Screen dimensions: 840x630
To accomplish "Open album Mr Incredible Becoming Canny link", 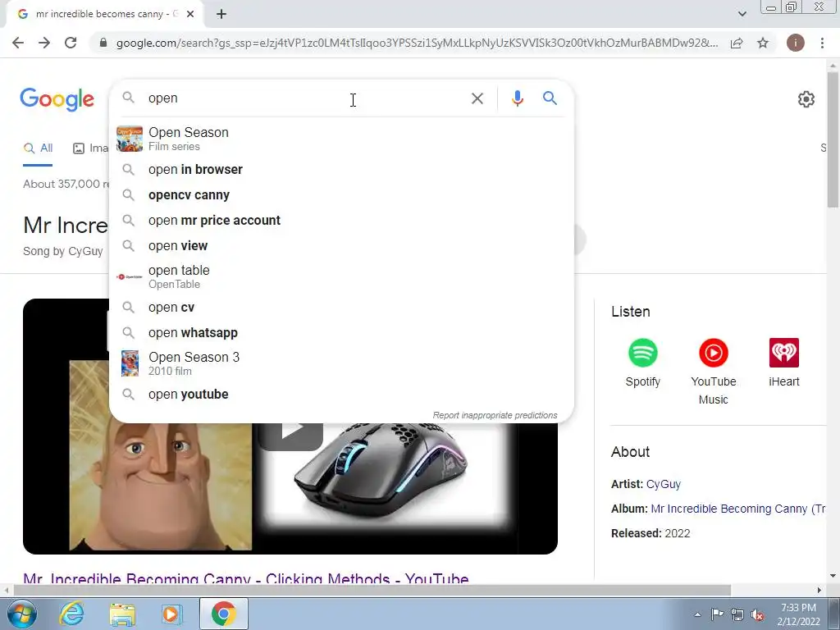I will [738, 509].
